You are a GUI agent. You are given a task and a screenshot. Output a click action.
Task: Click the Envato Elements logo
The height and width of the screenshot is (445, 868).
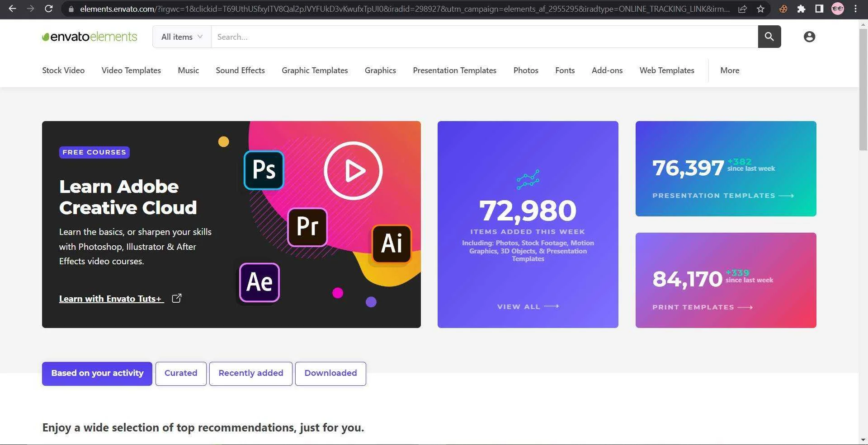pos(90,37)
